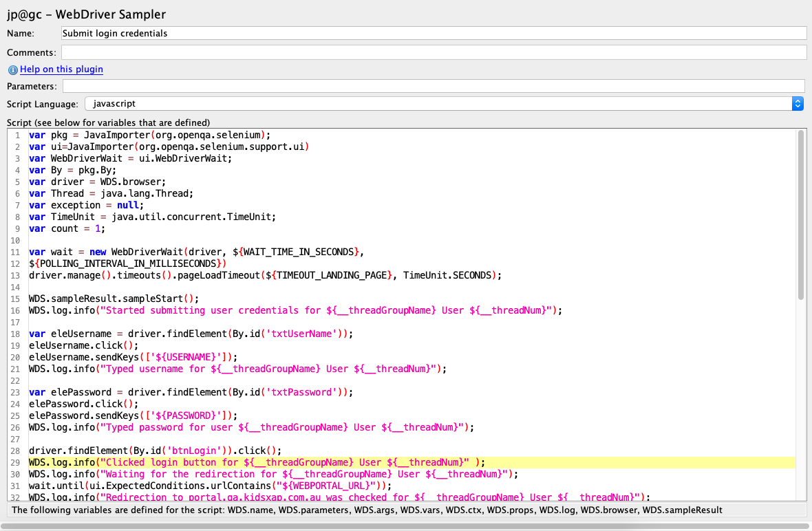Click the WDS.sampleResult.sampleStart() line
This screenshot has width=812, height=531.
point(114,299)
